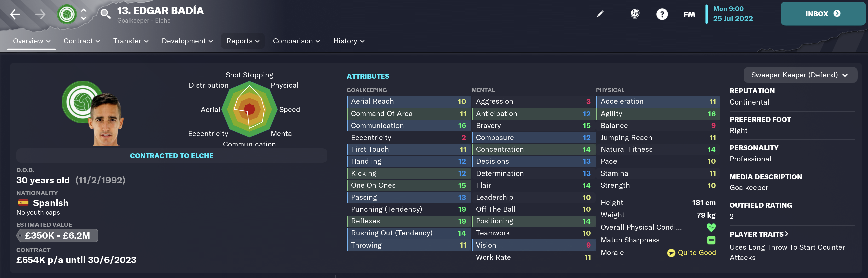Open the world globe icon

(635, 14)
